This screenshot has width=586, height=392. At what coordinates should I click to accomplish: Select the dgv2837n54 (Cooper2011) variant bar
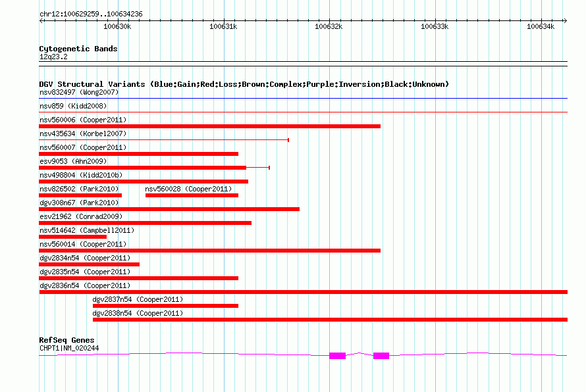click(x=165, y=306)
